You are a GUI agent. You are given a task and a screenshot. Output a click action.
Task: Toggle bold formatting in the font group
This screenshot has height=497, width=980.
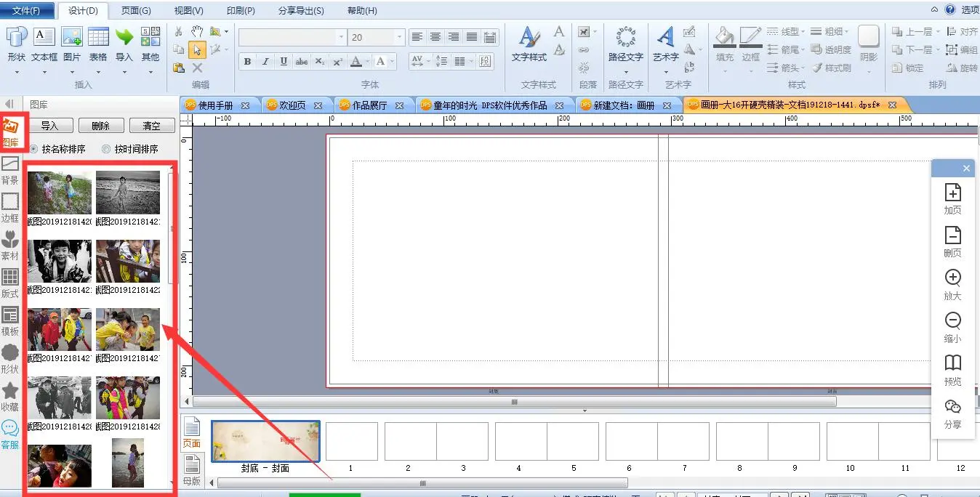coord(247,62)
